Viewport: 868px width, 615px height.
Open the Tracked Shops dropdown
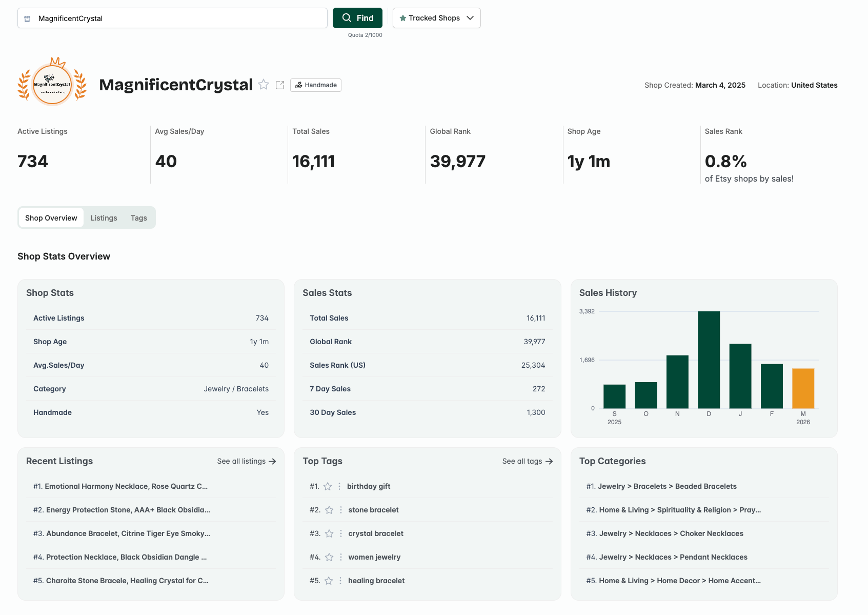coord(436,18)
